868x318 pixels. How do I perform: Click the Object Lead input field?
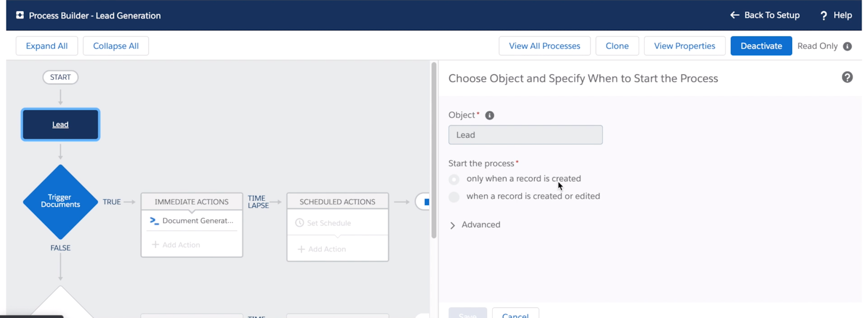(525, 135)
